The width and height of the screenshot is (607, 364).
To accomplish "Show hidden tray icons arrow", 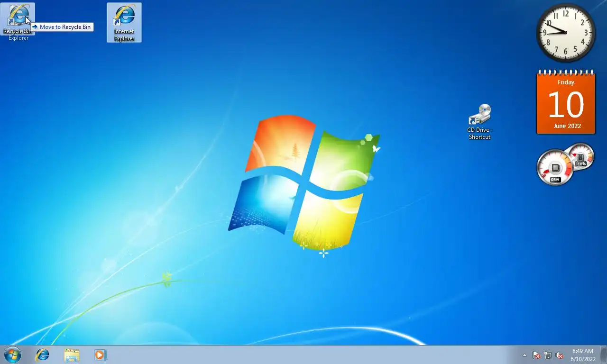I will 524,355.
